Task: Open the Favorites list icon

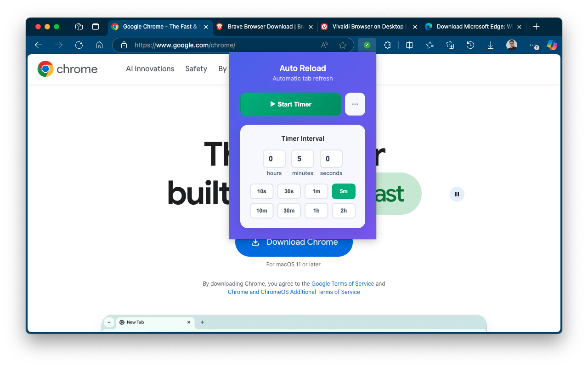Action: click(430, 45)
